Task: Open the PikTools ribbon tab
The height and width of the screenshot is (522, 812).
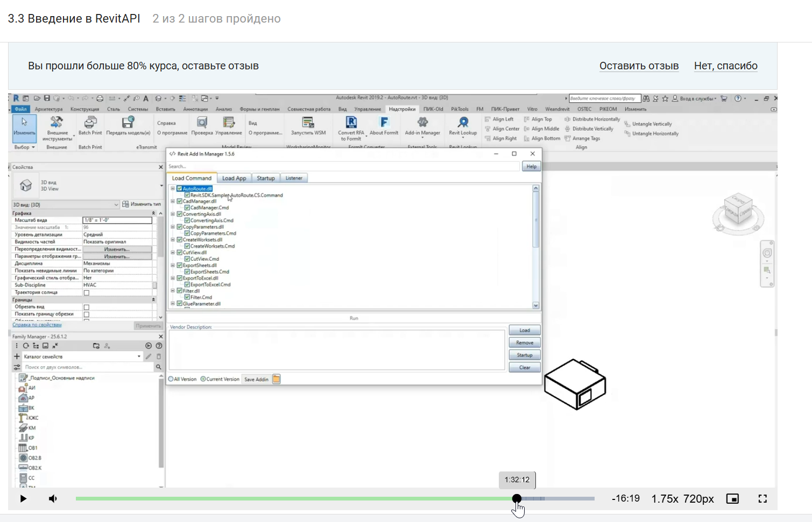Action: coord(460,109)
